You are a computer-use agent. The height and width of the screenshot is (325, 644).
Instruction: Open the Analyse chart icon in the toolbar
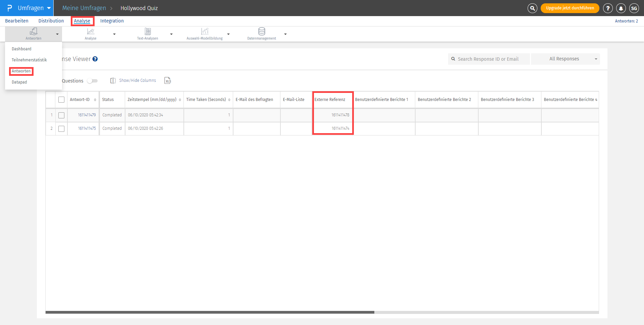[90, 31]
